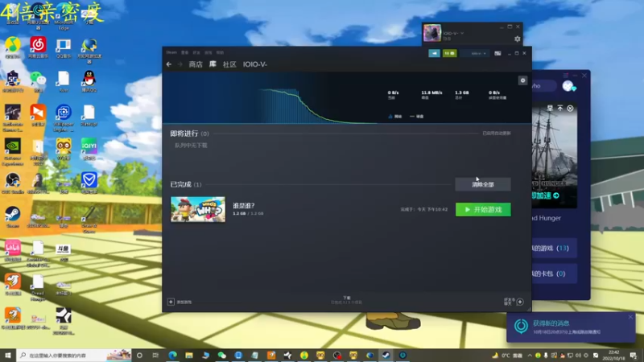This screenshot has width=644, height=362.
Task: Click the 已完成 (1) section heading
Action: pos(186,184)
